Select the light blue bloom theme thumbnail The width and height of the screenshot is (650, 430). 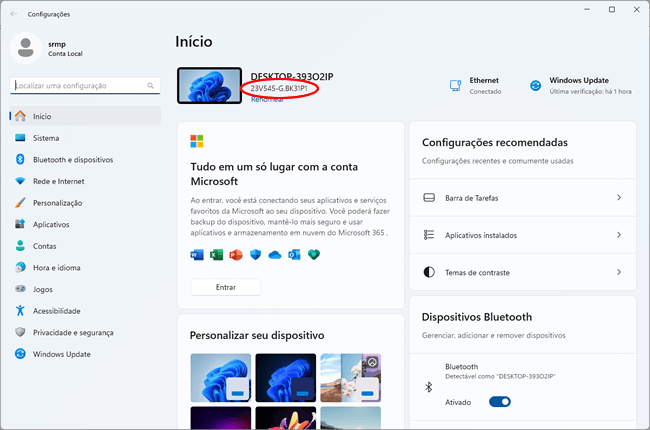click(221, 377)
